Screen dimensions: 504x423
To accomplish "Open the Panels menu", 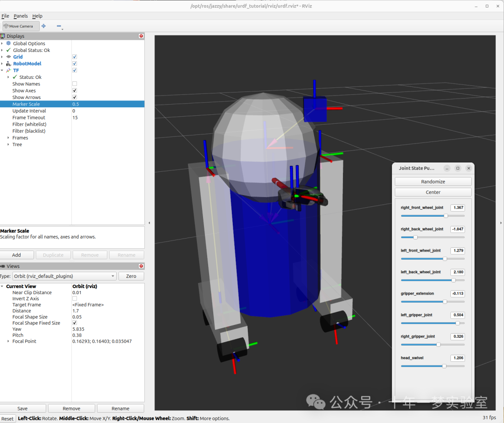I will click(21, 16).
